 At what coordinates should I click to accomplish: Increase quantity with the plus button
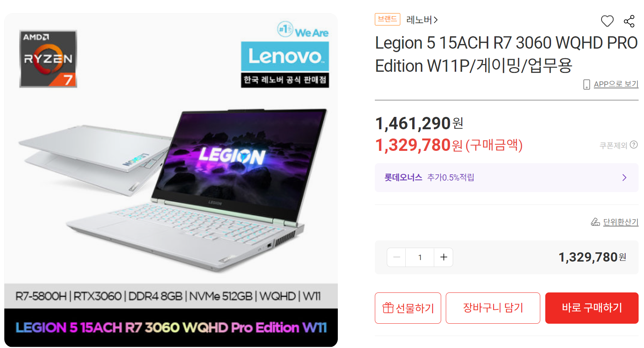point(443,257)
